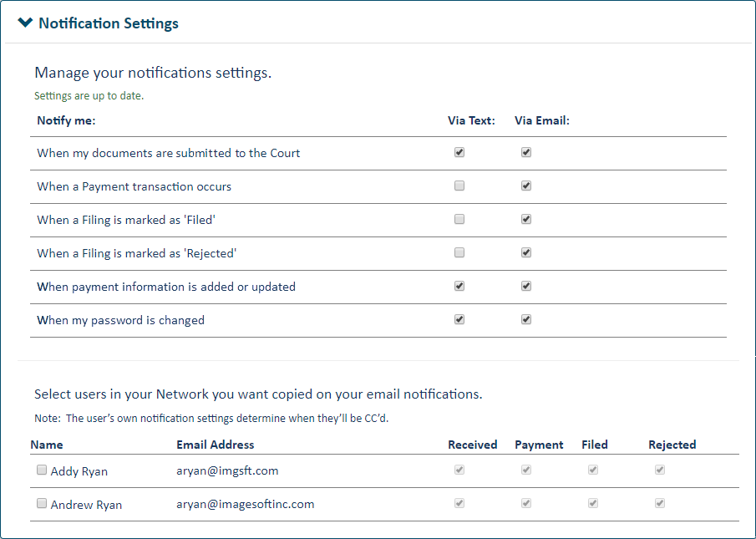Disable Via Text for payment information updates
This screenshot has height=539, width=756.
pyautogui.click(x=459, y=286)
